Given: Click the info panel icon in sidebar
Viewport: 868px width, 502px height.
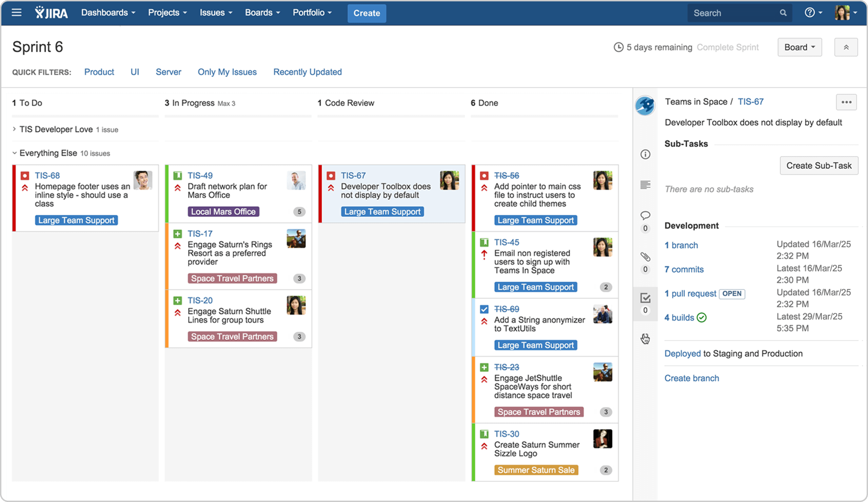Looking at the screenshot, I should click(645, 154).
